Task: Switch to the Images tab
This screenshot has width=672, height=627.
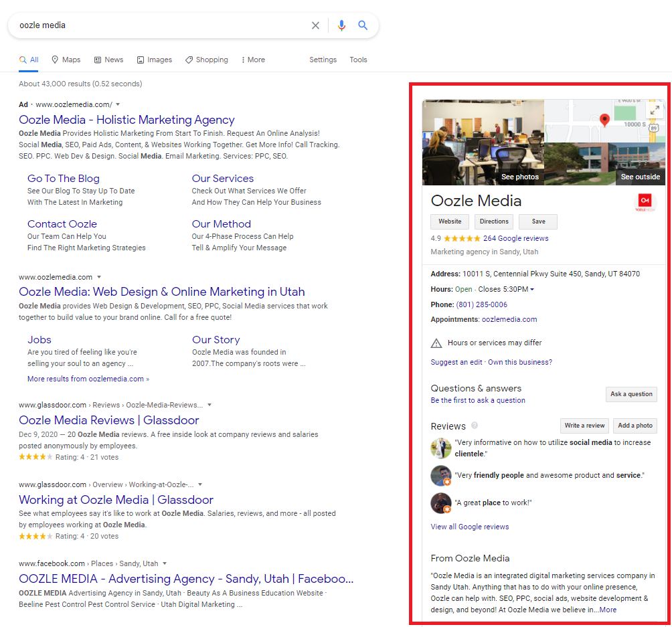Action: [155, 60]
